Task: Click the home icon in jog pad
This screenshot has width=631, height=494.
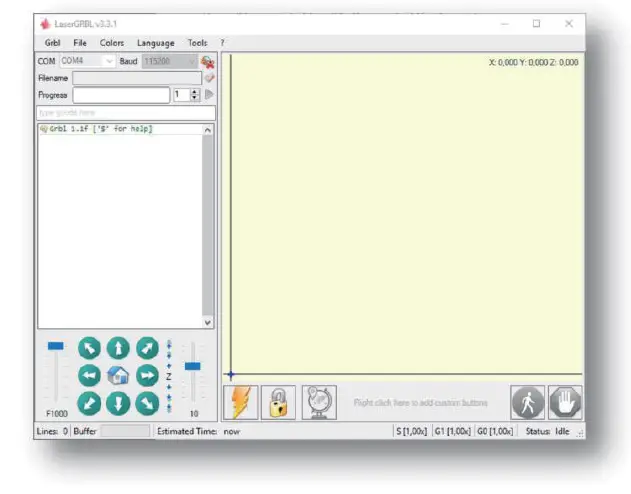Action: [118, 376]
